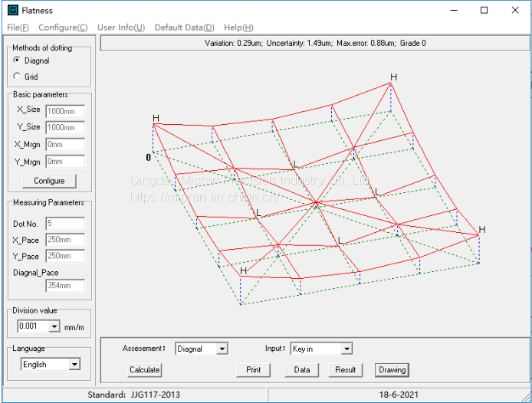Open the Help menu
The width and height of the screenshot is (532, 403).
pos(238,28)
